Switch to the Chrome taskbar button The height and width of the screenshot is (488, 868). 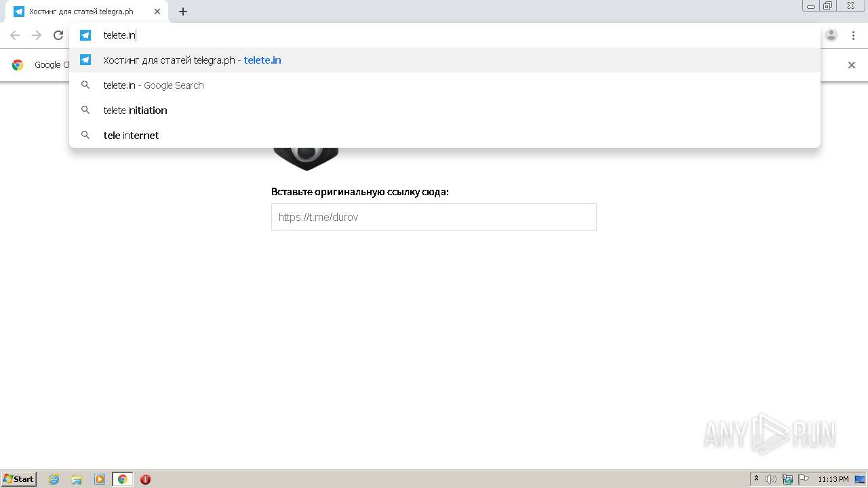122,479
